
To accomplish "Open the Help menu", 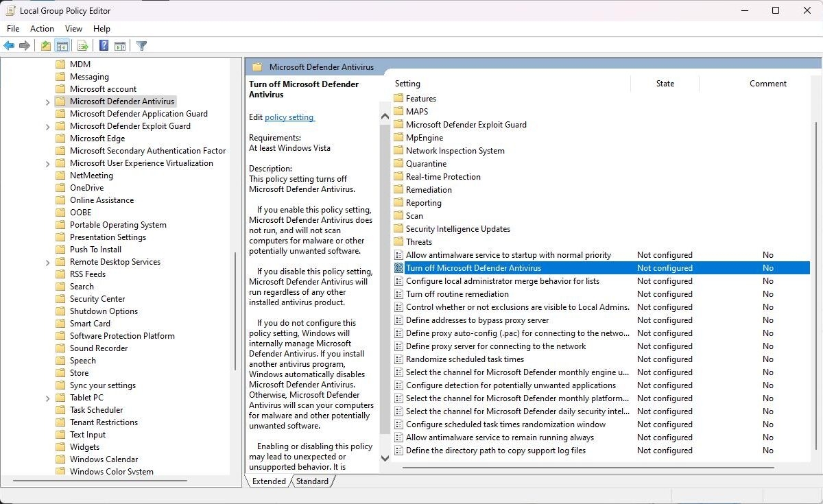I will pos(102,29).
